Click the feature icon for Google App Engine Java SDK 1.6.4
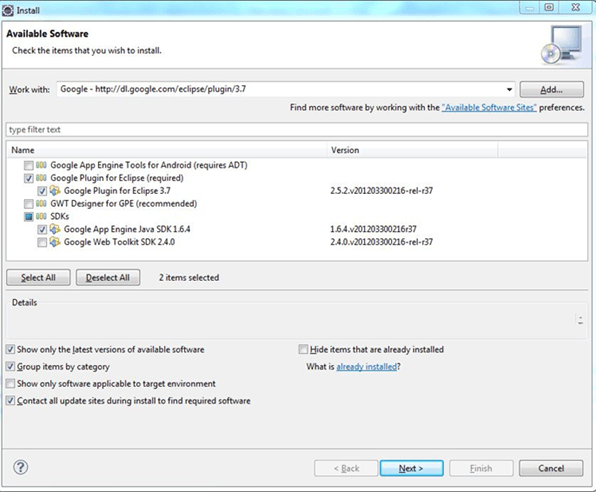This screenshot has height=492, width=596. 55,229
